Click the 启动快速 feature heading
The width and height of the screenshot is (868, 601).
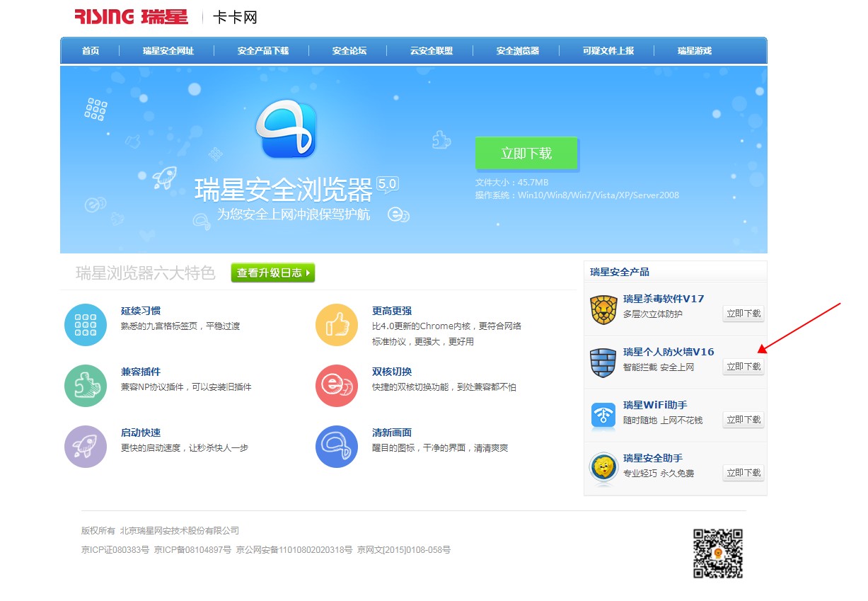point(141,433)
